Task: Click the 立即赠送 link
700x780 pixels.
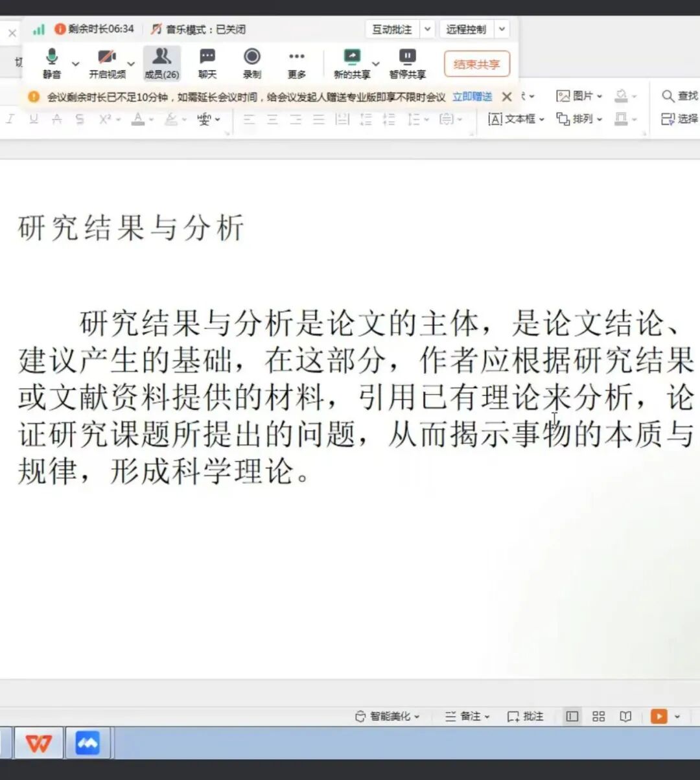Action: coord(472,97)
